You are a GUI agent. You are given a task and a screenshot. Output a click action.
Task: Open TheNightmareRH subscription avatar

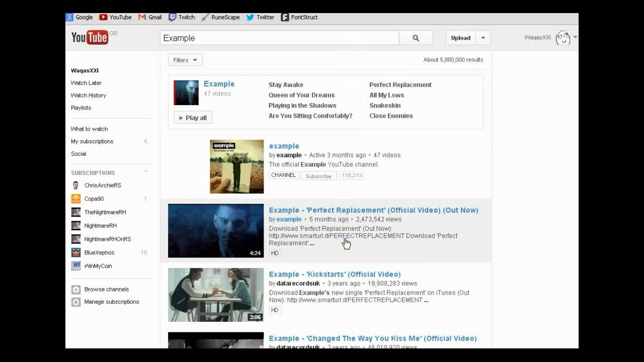[x=75, y=212]
